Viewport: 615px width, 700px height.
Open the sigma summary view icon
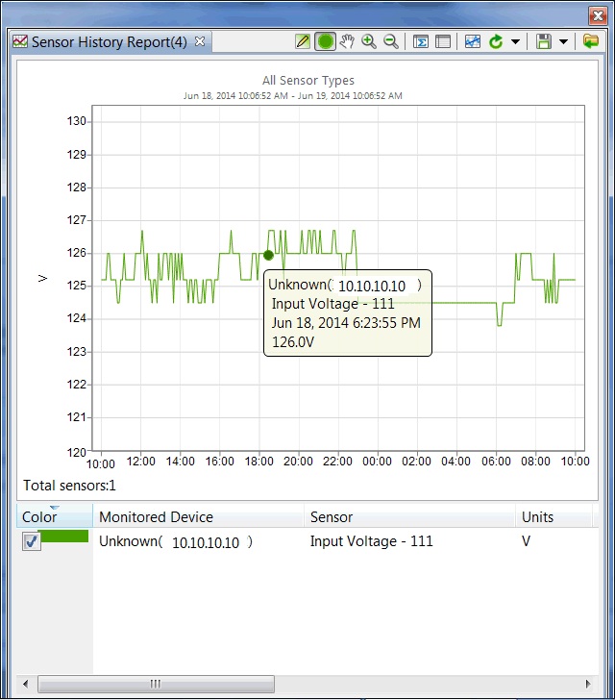421,41
